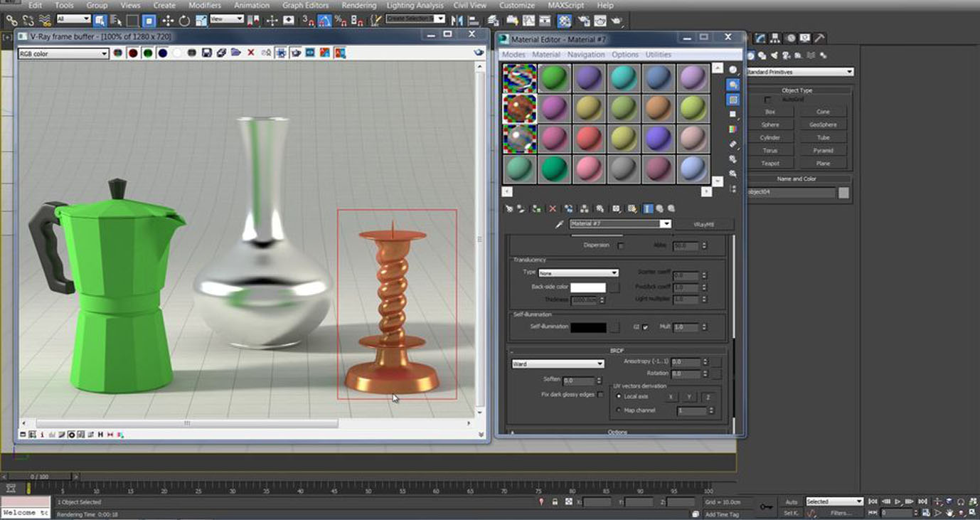Click the black Self-illumination color swatch
Screen dimensions: 980x520
[x=588, y=327]
